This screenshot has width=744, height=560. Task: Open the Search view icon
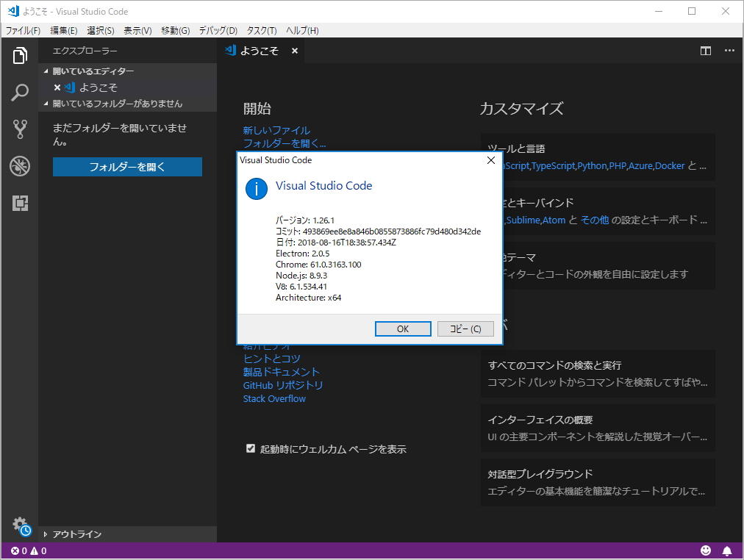pyautogui.click(x=20, y=93)
